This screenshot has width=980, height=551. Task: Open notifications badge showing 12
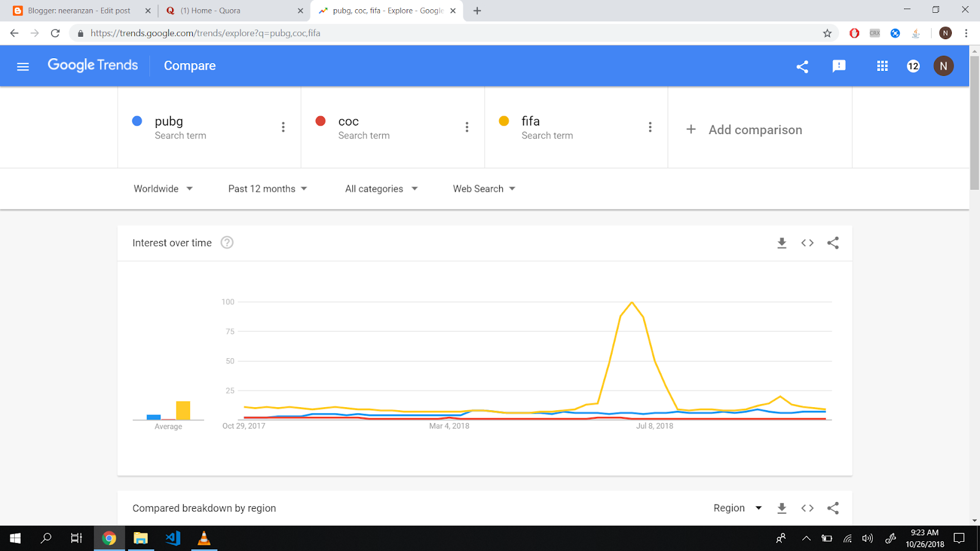coord(913,66)
